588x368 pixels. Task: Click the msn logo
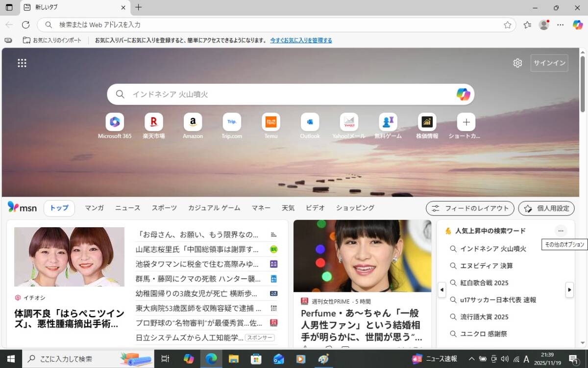23,208
